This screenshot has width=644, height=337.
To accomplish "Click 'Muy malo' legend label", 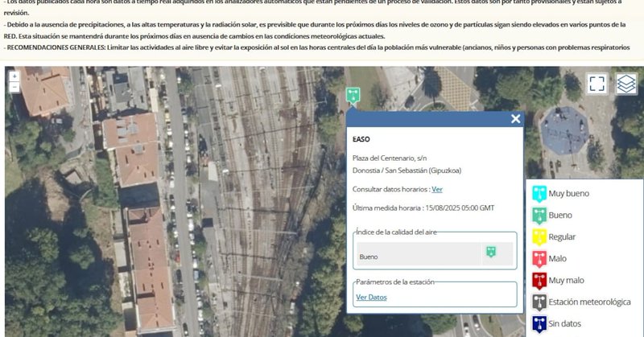I will [x=567, y=281].
